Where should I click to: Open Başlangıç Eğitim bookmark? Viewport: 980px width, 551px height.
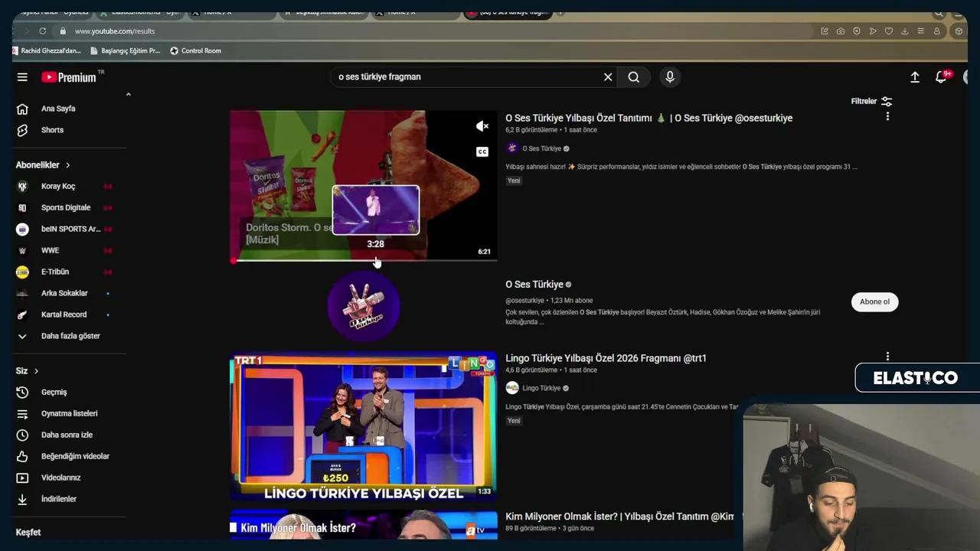click(125, 51)
